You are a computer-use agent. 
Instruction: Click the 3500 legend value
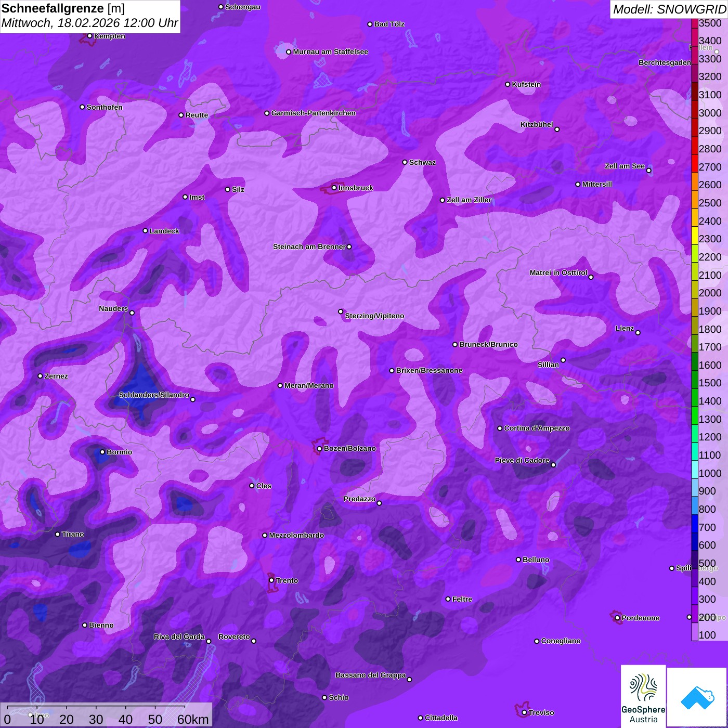point(710,23)
